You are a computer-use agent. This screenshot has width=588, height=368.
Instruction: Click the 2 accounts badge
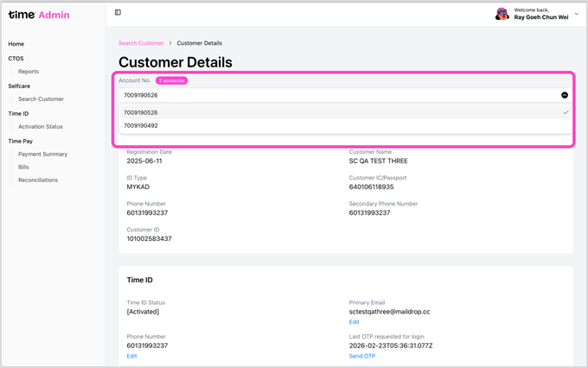coord(171,80)
